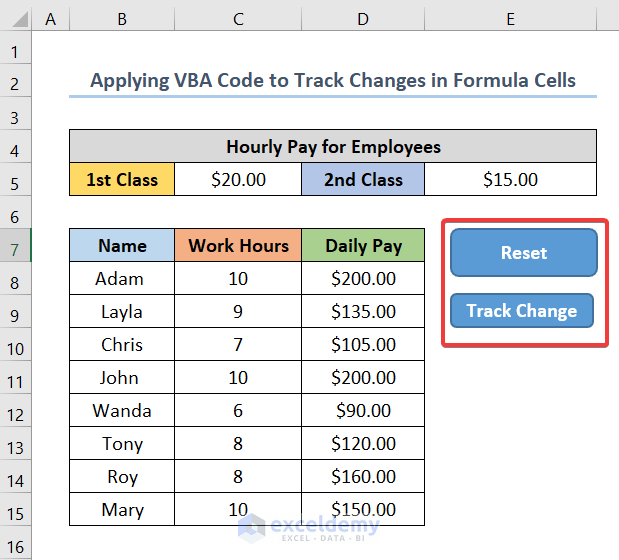Select Roy's work hours cell
The width and height of the screenshot is (619, 560).
238,476
